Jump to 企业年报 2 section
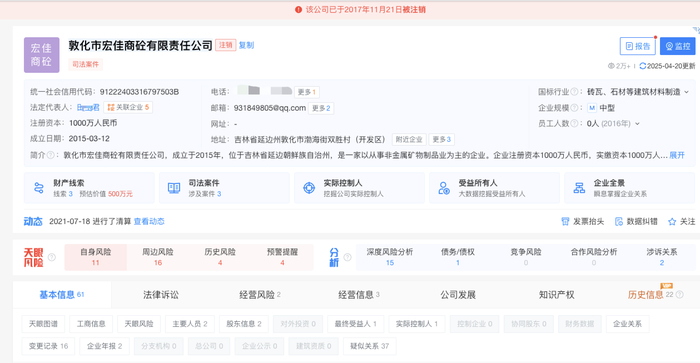Screen dimensions: 700x363 point(104,346)
